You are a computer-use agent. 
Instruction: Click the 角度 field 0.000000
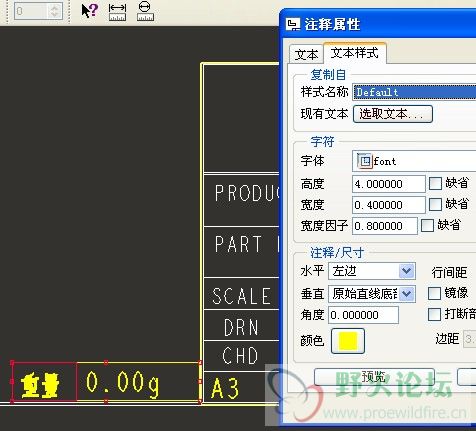pos(363,315)
